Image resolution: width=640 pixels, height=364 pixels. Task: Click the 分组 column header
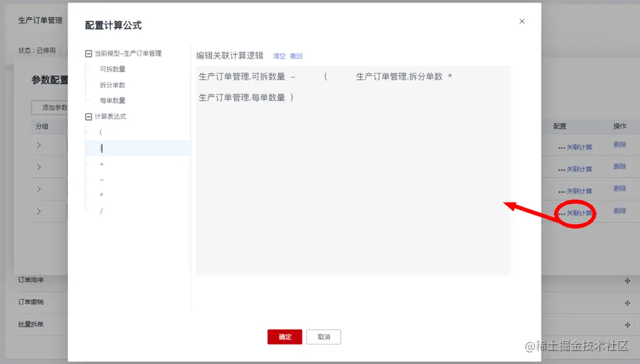coord(42,126)
